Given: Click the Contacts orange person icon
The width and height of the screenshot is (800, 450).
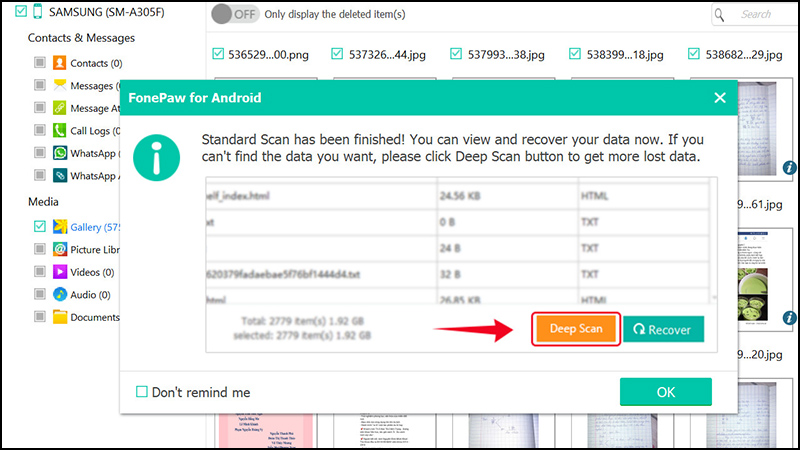Looking at the screenshot, I should point(60,63).
